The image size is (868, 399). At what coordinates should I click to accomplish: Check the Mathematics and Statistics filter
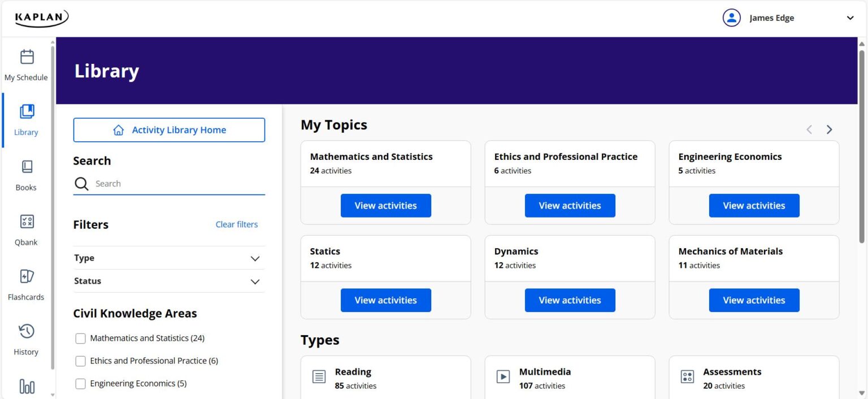81,339
